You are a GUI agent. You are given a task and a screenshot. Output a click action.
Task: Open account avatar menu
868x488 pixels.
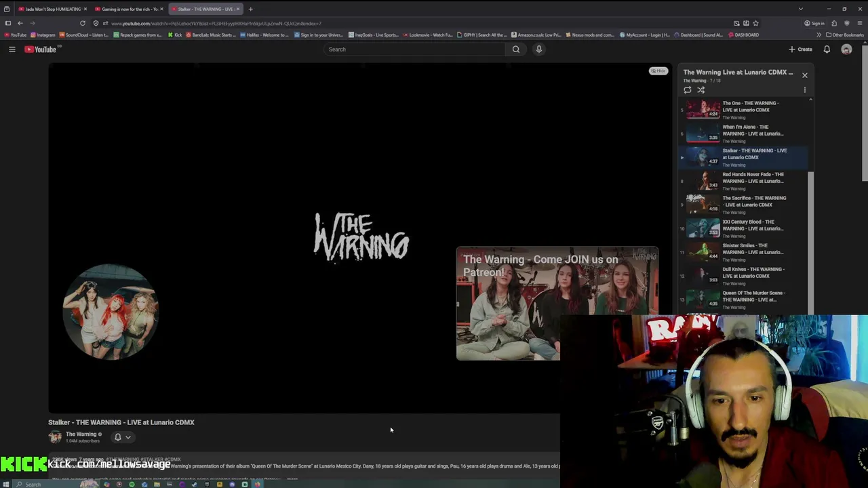(846, 49)
